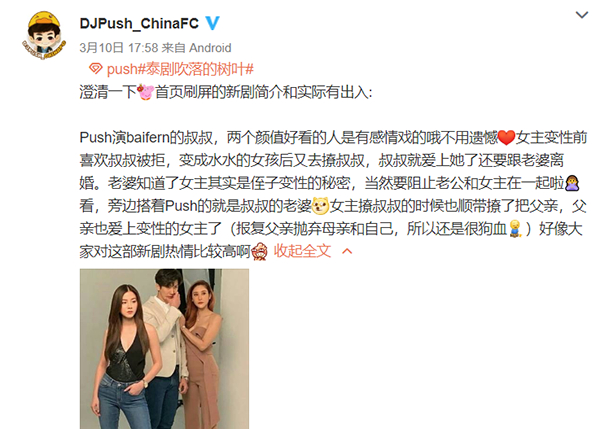Open the post timestamp 3月10日 17:58

pos(119,48)
